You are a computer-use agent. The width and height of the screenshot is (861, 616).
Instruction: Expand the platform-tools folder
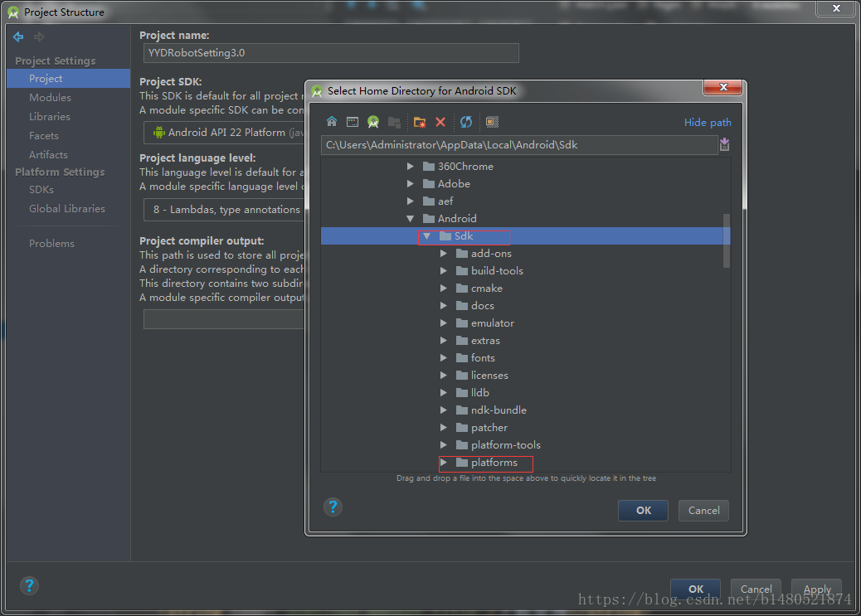point(444,444)
